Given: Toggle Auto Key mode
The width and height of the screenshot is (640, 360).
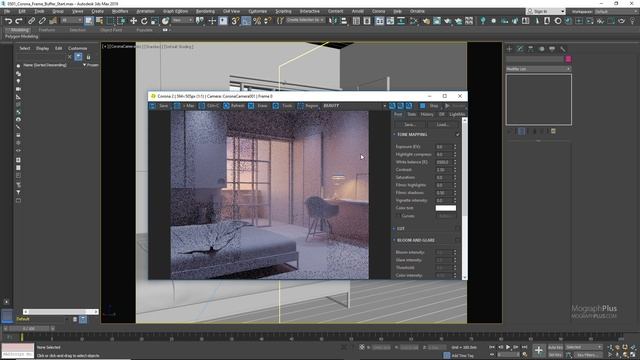Looking at the screenshot, I should tap(555, 347).
